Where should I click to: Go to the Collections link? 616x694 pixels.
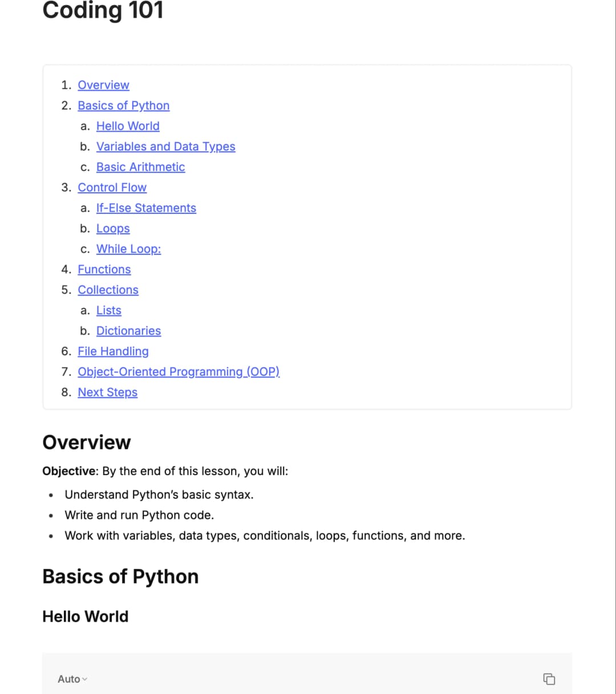[x=108, y=290]
